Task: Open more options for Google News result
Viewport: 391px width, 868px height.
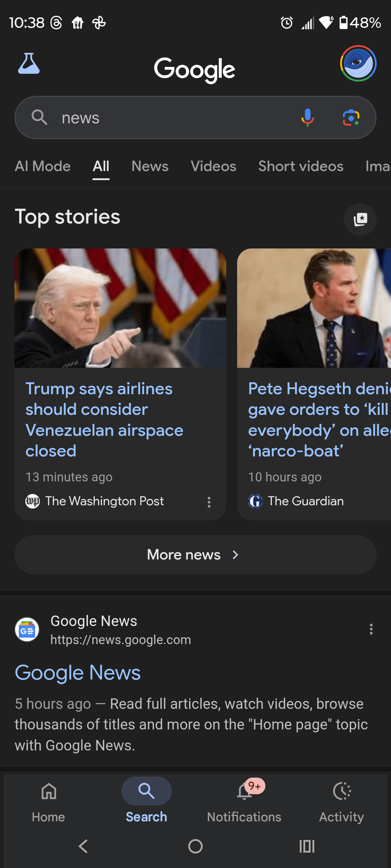Action: 371,629
